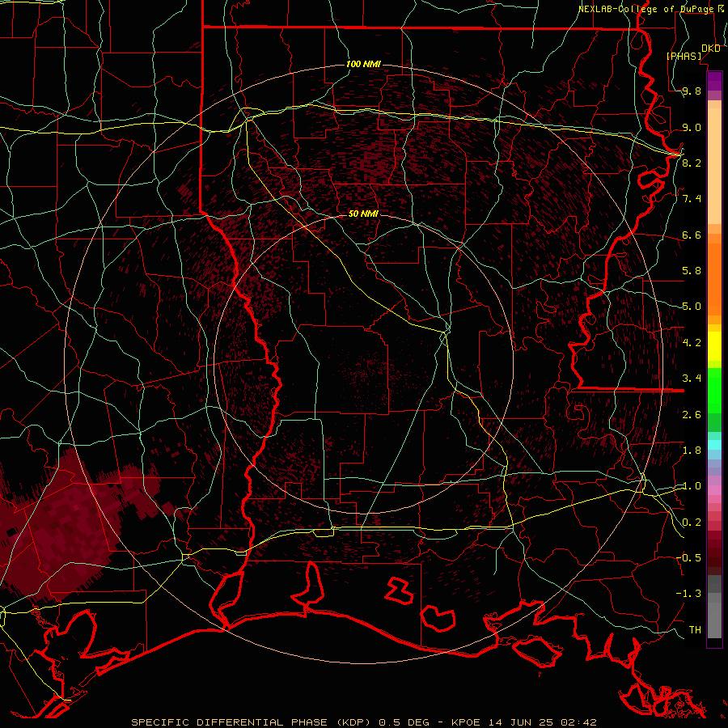Screen dimensions: 728x728
Task: Click the 1.8 scale value
Action: [692, 451]
